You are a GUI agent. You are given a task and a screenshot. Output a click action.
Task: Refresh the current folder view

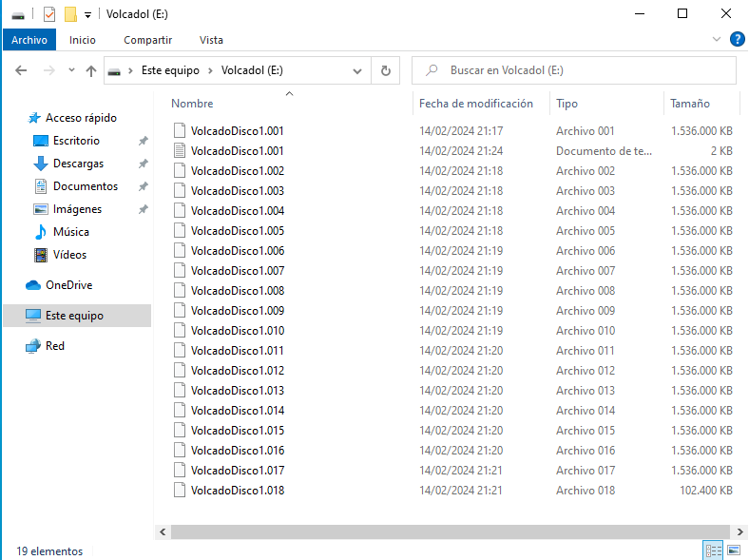pos(385,70)
